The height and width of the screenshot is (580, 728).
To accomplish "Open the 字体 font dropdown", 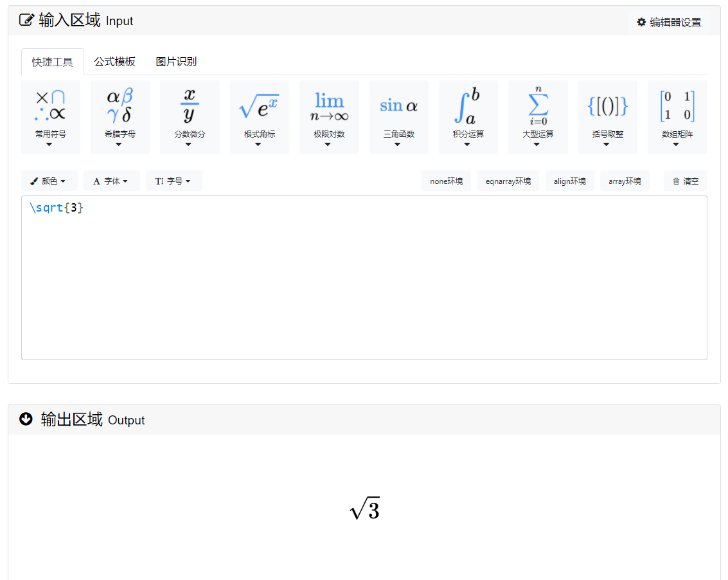I will 111,181.
